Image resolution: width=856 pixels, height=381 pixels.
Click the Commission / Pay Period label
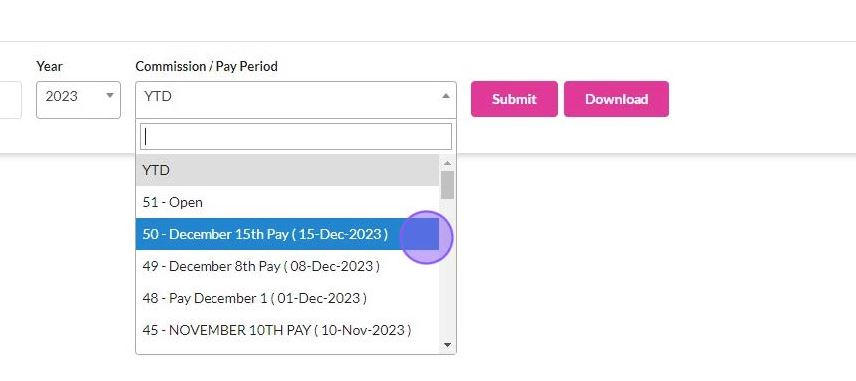[x=206, y=66]
